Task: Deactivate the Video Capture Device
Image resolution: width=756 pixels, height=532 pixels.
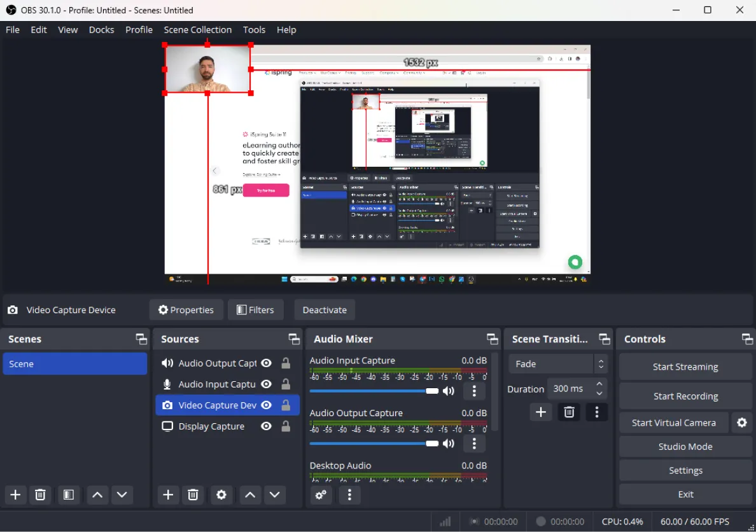Action: (x=324, y=309)
